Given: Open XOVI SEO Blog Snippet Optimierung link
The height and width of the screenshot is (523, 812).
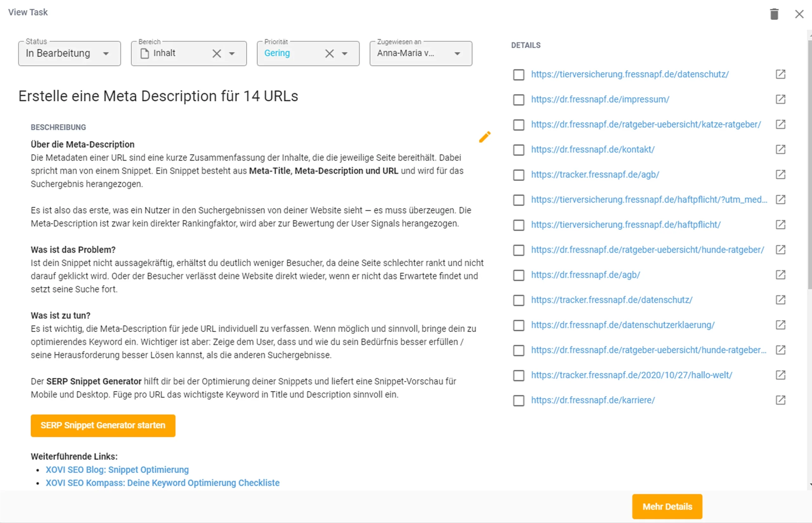Looking at the screenshot, I should pos(117,470).
